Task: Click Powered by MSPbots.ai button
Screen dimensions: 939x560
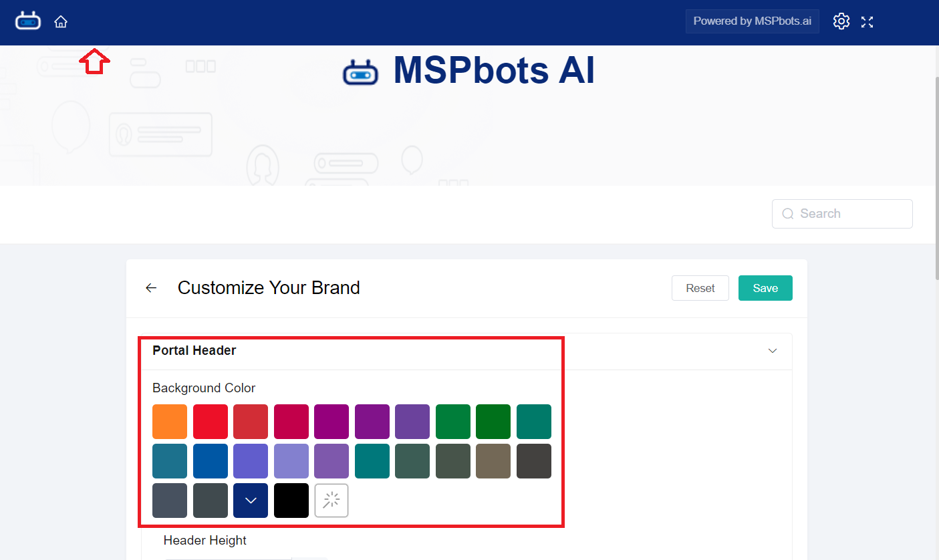Action: tap(753, 21)
